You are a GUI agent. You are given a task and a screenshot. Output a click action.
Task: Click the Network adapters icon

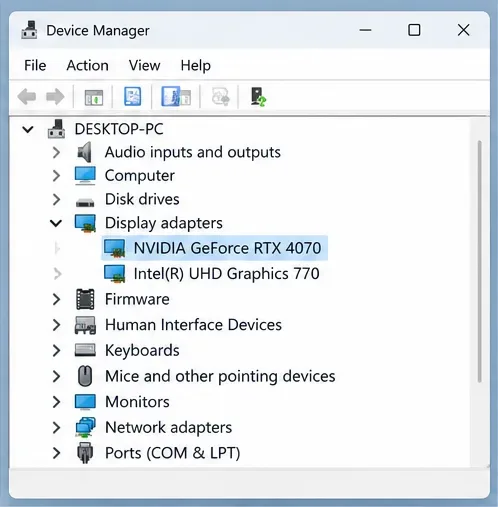tap(85, 427)
